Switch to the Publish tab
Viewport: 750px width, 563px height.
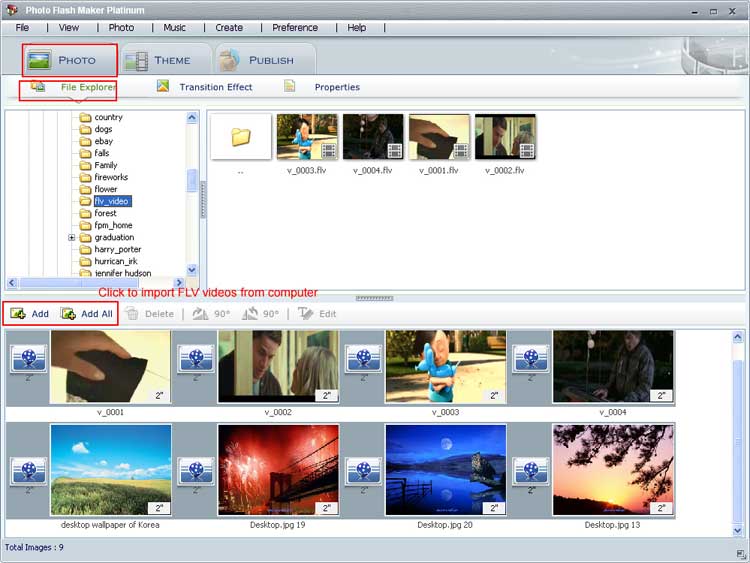tap(265, 60)
